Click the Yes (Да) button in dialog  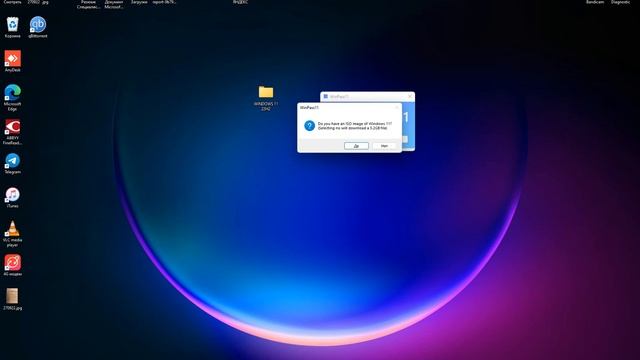tap(356, 146)
